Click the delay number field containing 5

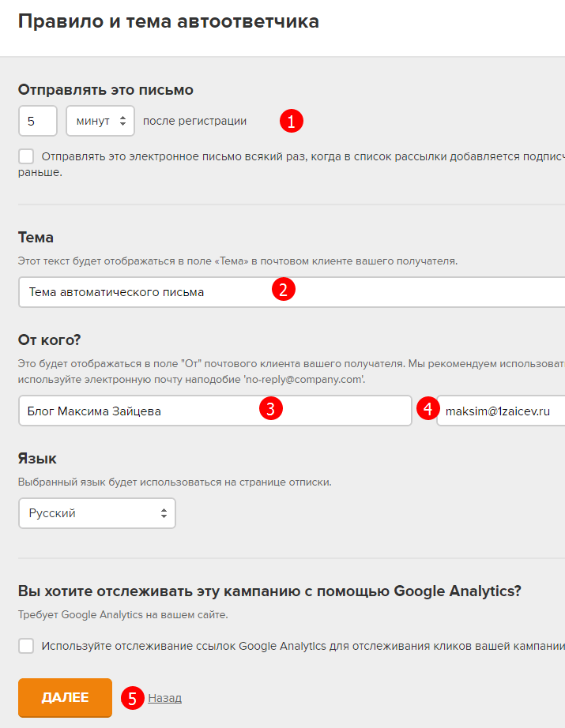tap(38, 121)
